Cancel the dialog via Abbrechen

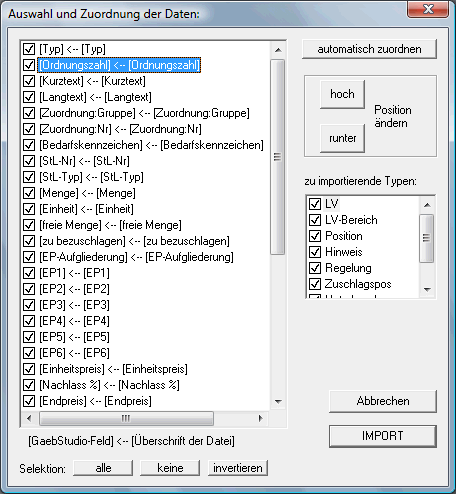[x=383, y=401]
